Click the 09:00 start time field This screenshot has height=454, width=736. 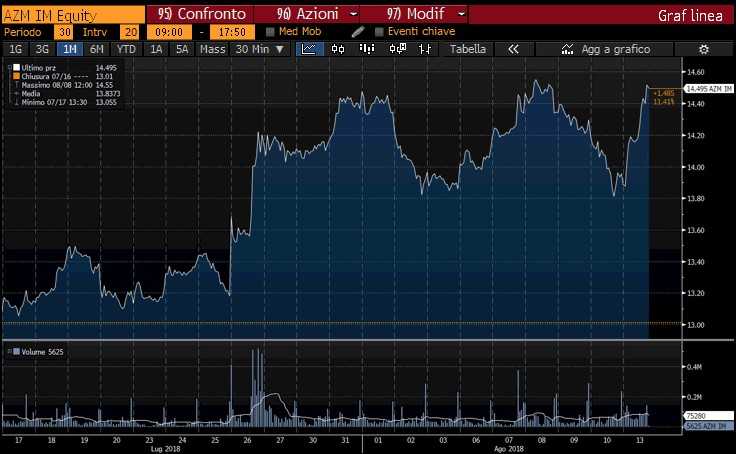coord(169,32)
